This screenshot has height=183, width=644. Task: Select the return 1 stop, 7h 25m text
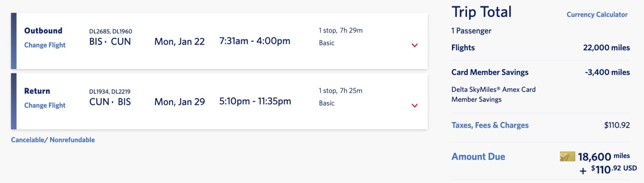point(340,91)
